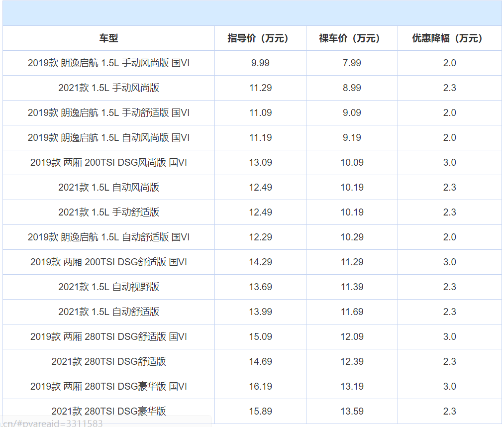The height and width of the screenshot is (427, 504).
Task: Click guide price 11.09
Action: pyautogui.click(x=260, y=113)
